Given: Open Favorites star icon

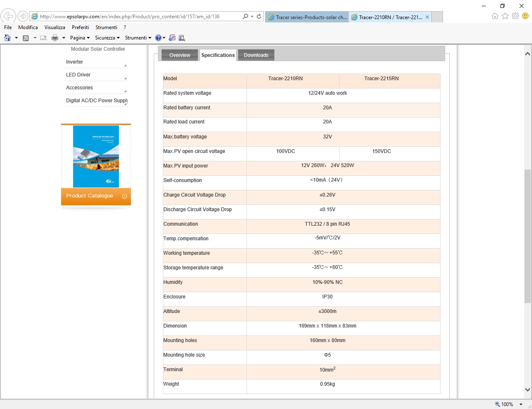Looking at the screenshot, I should (505, 16).
